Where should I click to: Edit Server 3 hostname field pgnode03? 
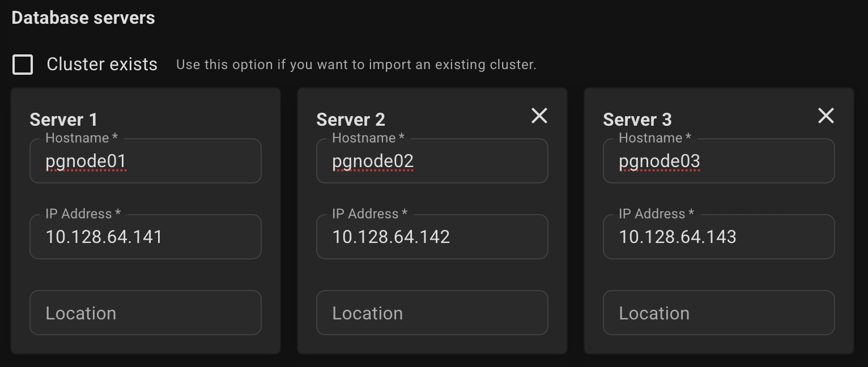coord(719,161)
